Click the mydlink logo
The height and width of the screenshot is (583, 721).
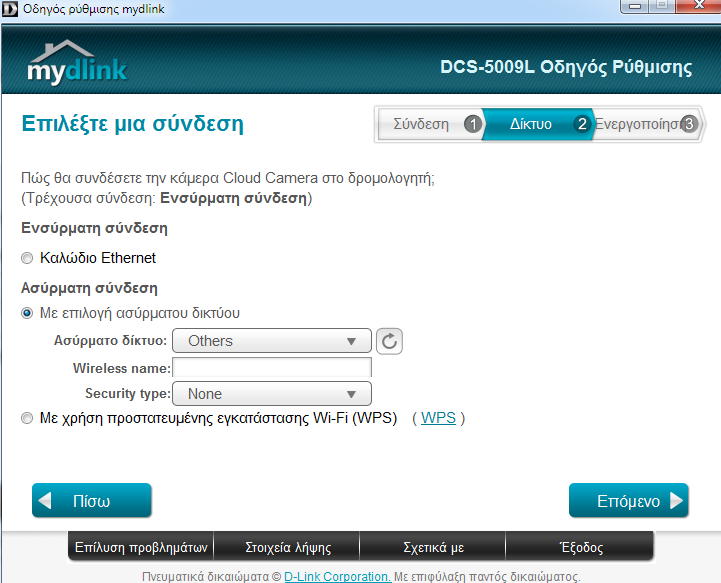77,63
